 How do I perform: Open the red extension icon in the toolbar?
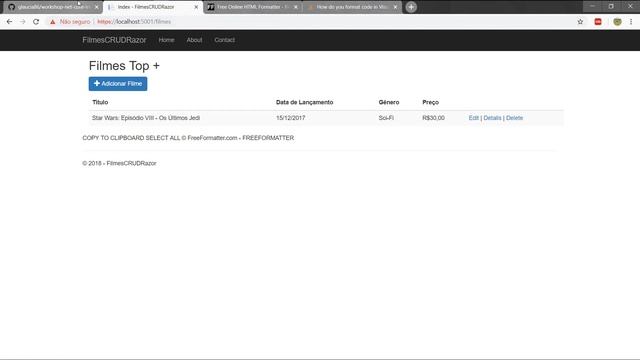tap(598, 22)
